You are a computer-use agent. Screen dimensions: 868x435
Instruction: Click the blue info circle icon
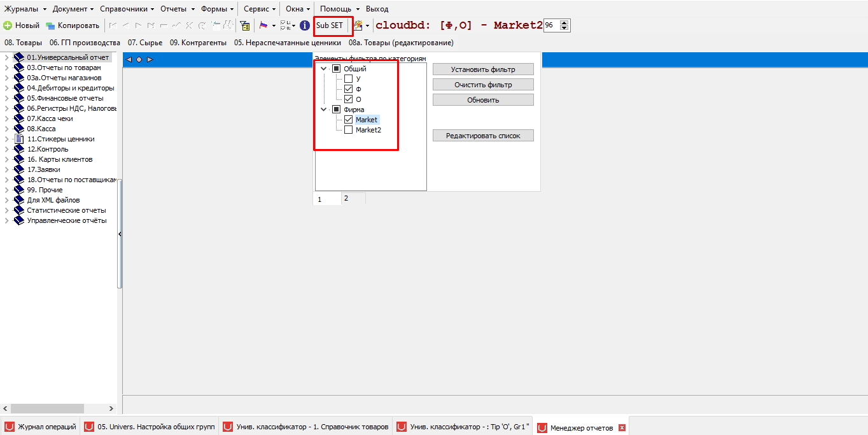(305, 25)
